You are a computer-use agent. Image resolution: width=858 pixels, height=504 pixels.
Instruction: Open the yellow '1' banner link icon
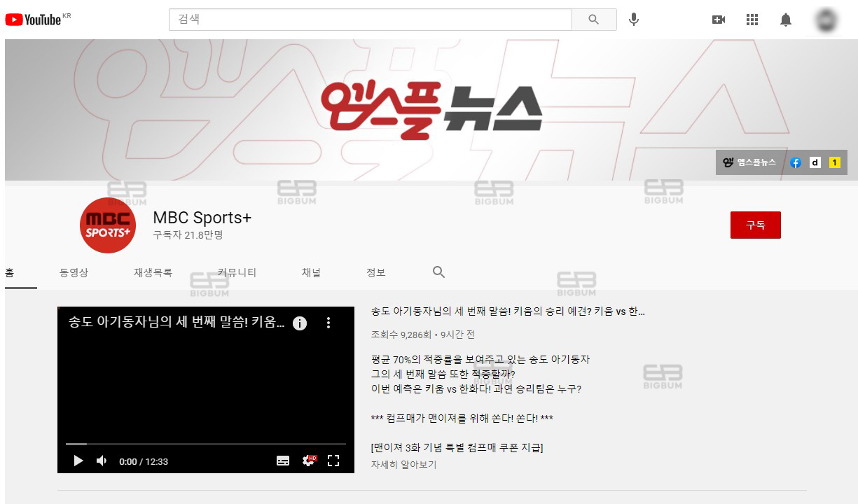835,162
